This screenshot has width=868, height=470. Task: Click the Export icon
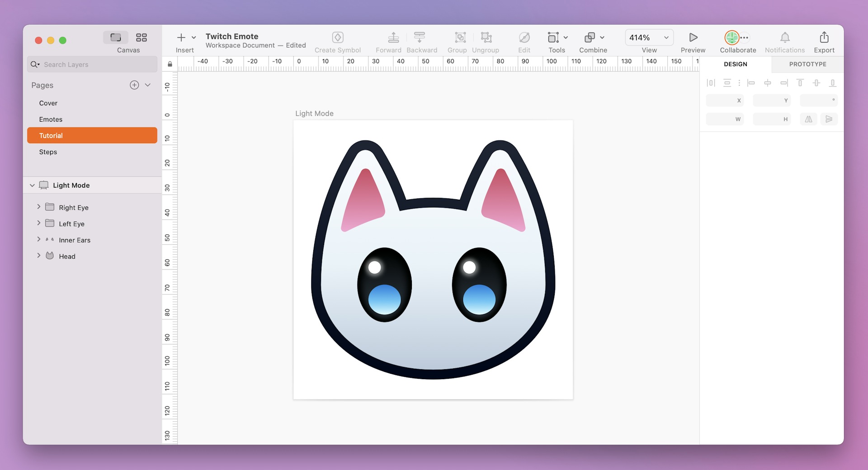coord(824,38)
